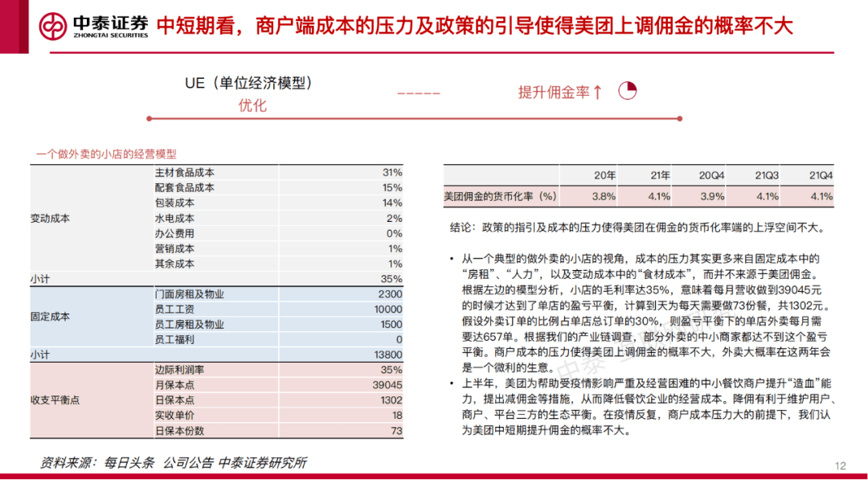Click the 35% subtotal of variable costs
This screenshot has height=488, width=868.
click(391, 279)
